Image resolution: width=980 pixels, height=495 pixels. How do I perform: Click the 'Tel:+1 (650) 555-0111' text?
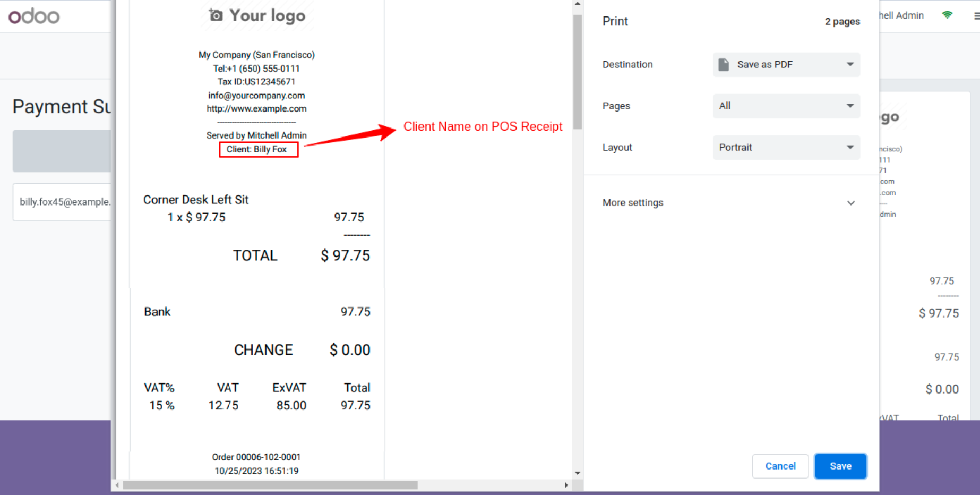point(256,69)
